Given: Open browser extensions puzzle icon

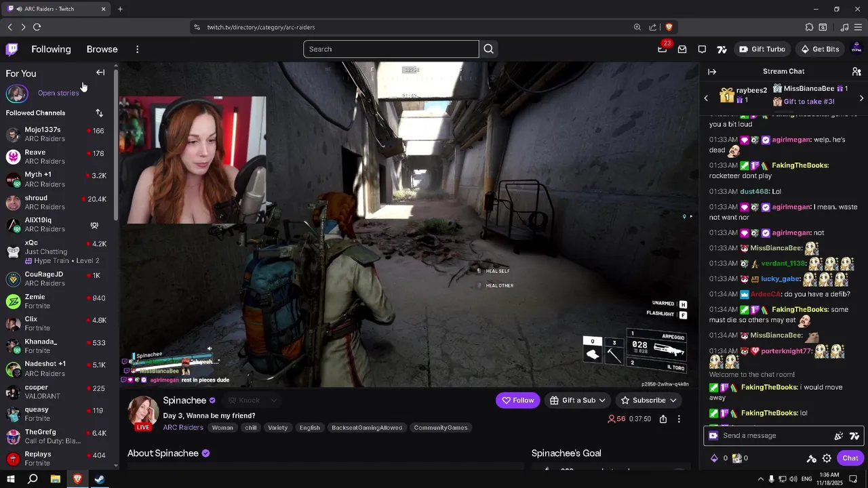Looking at the screenshot, I should click(809, 27).
